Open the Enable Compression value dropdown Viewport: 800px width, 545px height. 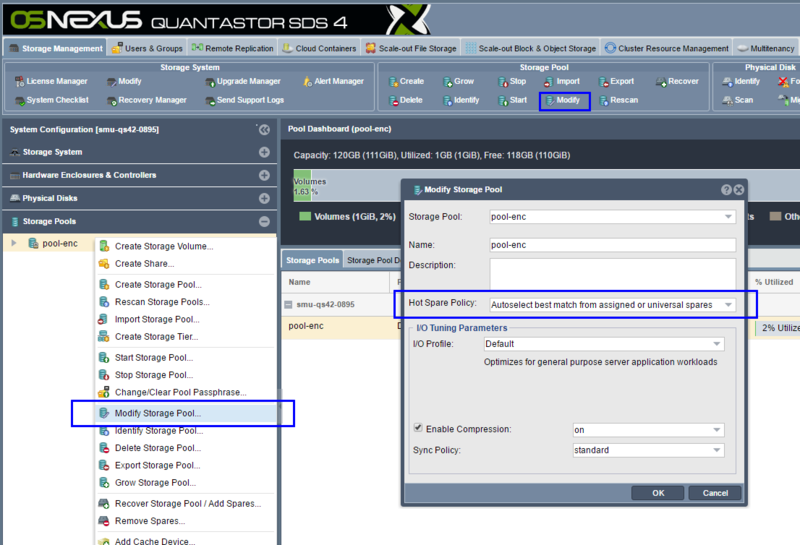[717, 430]
